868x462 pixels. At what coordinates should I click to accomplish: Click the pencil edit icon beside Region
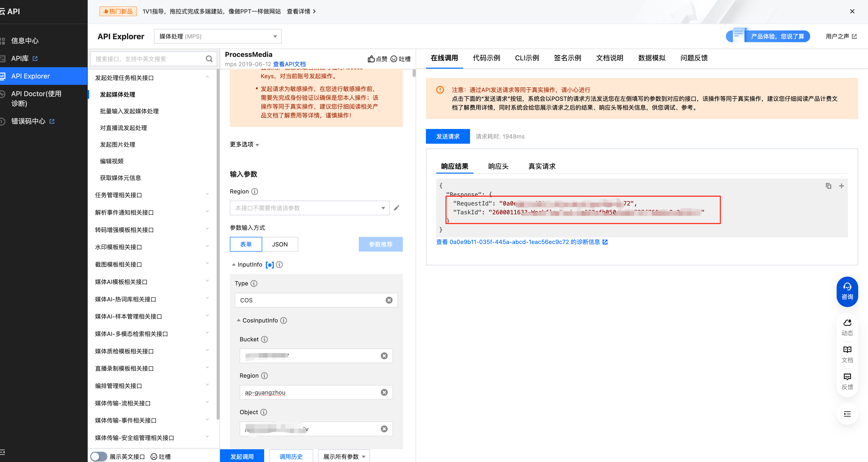pos(397,208)
